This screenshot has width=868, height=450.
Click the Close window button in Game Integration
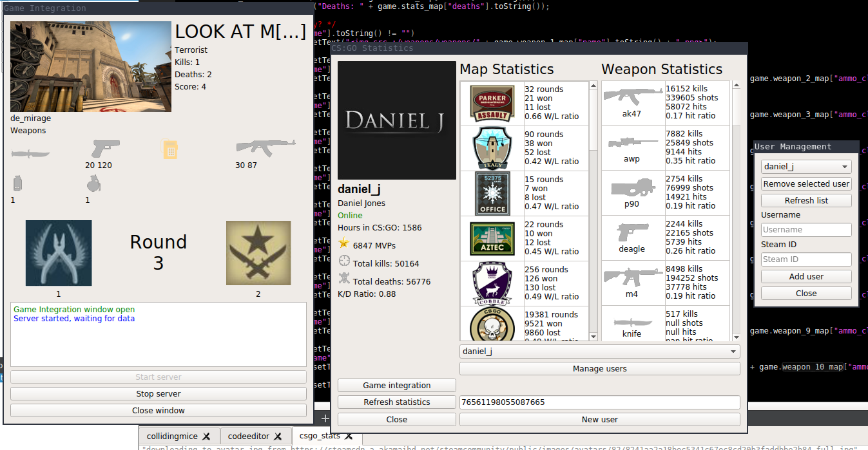click(x=159, y=411)
